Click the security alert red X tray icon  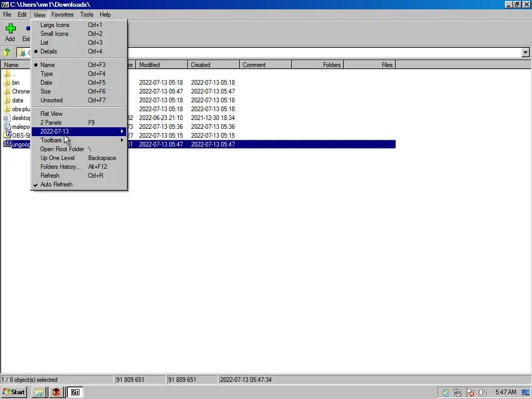[470, 392]
